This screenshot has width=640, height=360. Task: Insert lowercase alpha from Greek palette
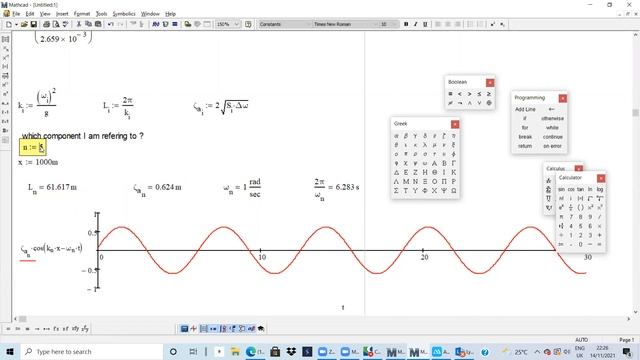coord(396,136)
